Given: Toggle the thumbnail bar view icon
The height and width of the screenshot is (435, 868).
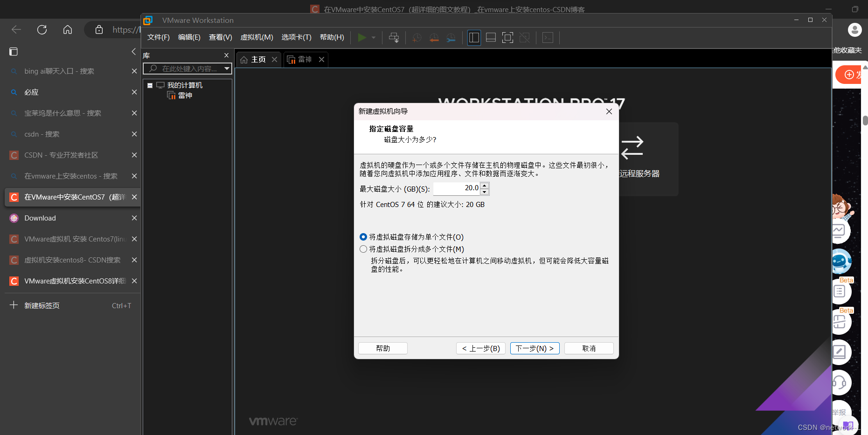Looking at the screenshot, I should [491, 38].
